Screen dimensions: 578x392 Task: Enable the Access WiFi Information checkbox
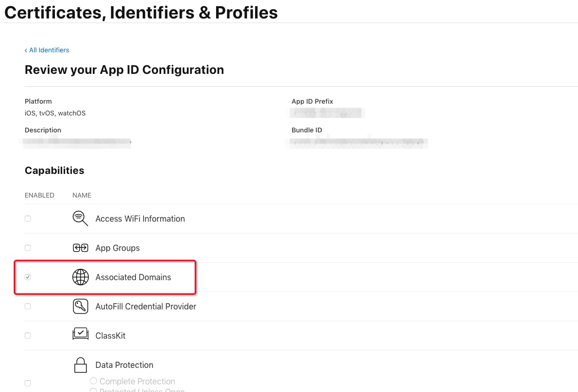coord(28,219)
